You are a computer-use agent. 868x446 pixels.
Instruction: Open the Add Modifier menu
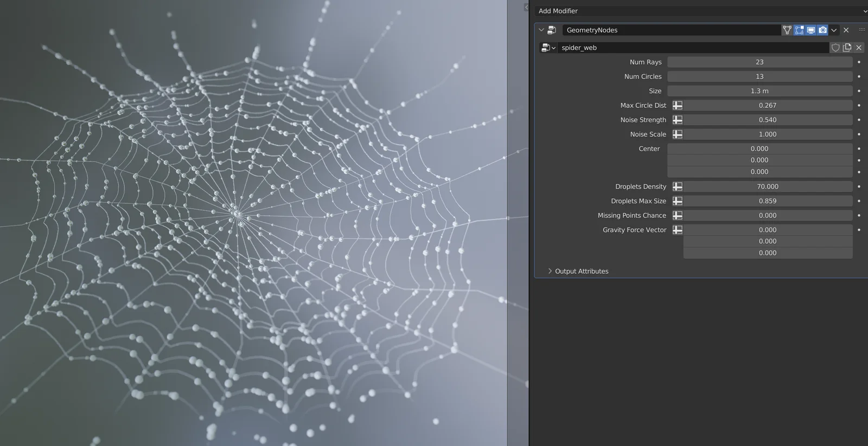coord(700,11)
